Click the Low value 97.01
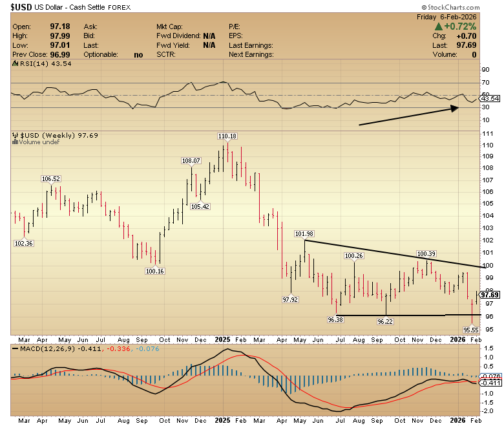The width and height of the screenshot is (504, 426). tap(60, 45)
